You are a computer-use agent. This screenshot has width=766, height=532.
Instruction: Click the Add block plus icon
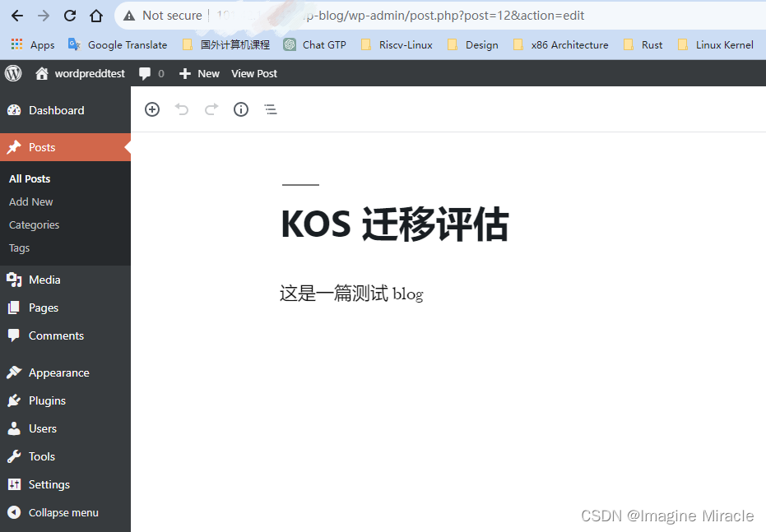pos(152,109)
